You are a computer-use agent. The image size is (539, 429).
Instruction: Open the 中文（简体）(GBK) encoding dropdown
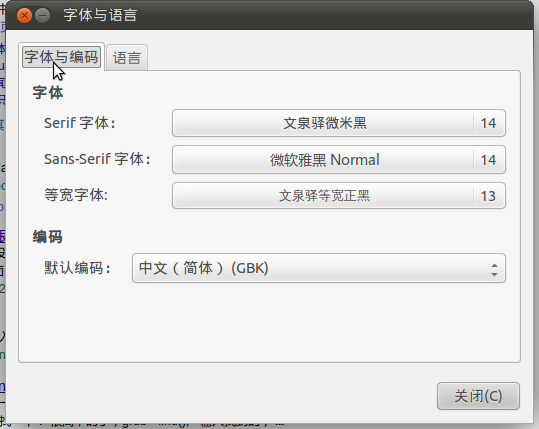(x=319, y=268)
